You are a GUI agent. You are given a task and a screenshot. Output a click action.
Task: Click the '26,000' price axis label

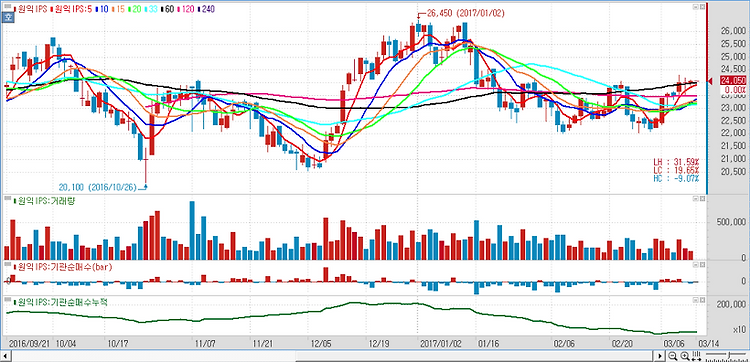[x=732, y=32]
